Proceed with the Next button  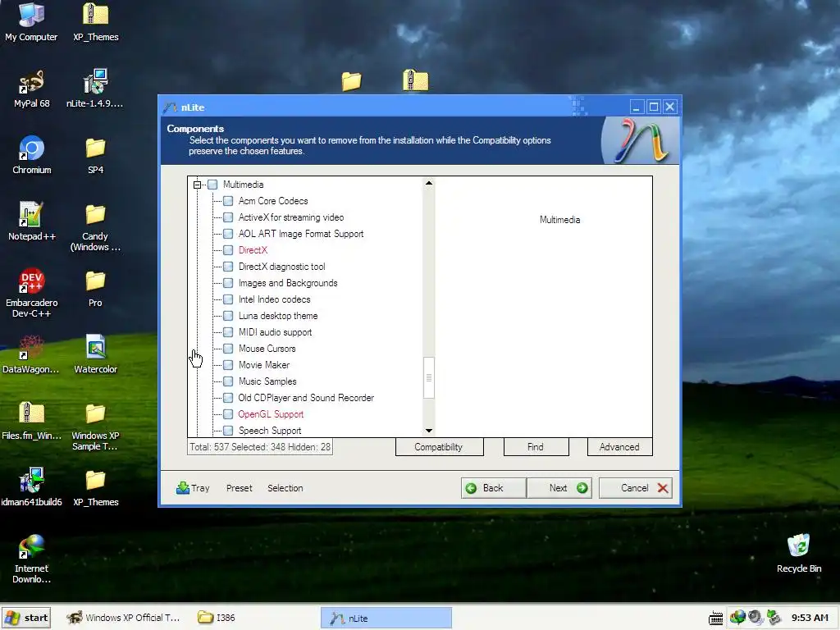(x=559, y=488)
